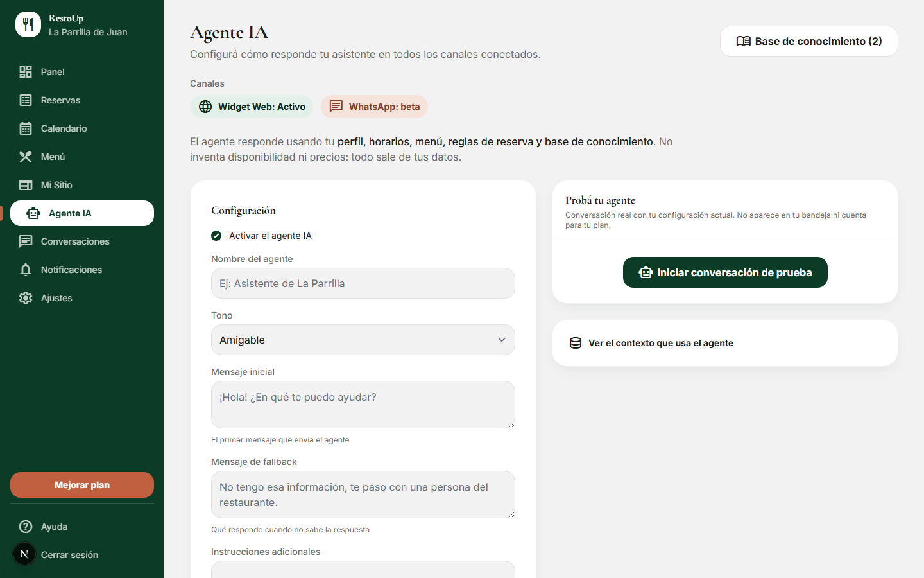Screen dimensions: 924x578
Task: Click the Mensaje de fallback text area
Action: pos(363,495)
